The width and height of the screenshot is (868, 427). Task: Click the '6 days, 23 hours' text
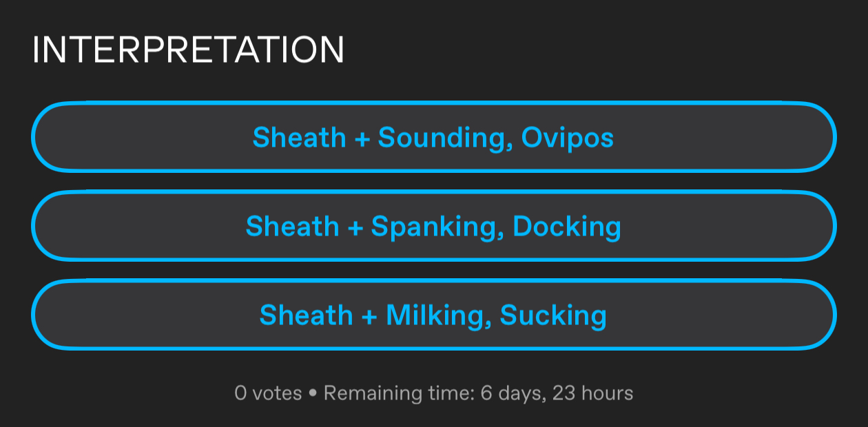tap(557, 393)
